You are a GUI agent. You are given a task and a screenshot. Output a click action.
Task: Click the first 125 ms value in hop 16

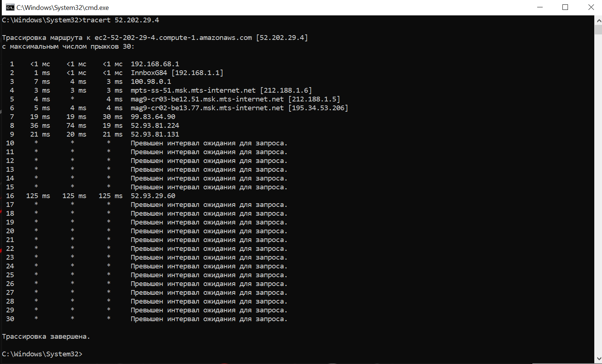point(38,196)
